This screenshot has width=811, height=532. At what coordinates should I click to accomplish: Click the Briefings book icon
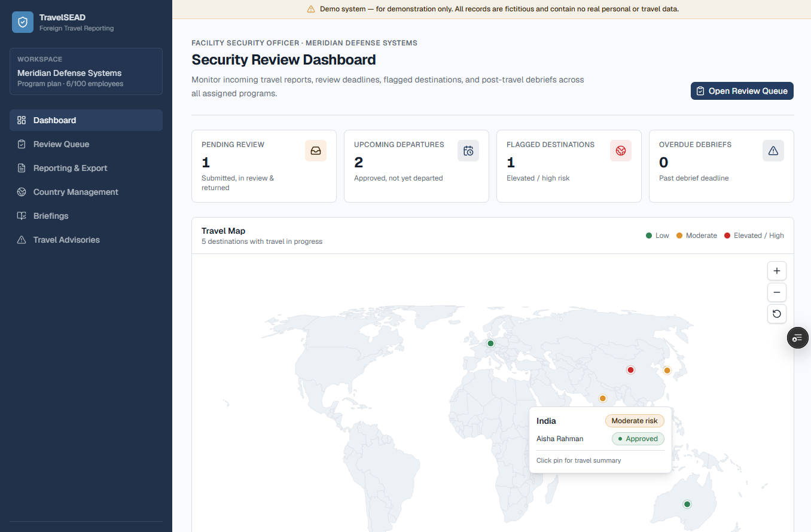22,216
